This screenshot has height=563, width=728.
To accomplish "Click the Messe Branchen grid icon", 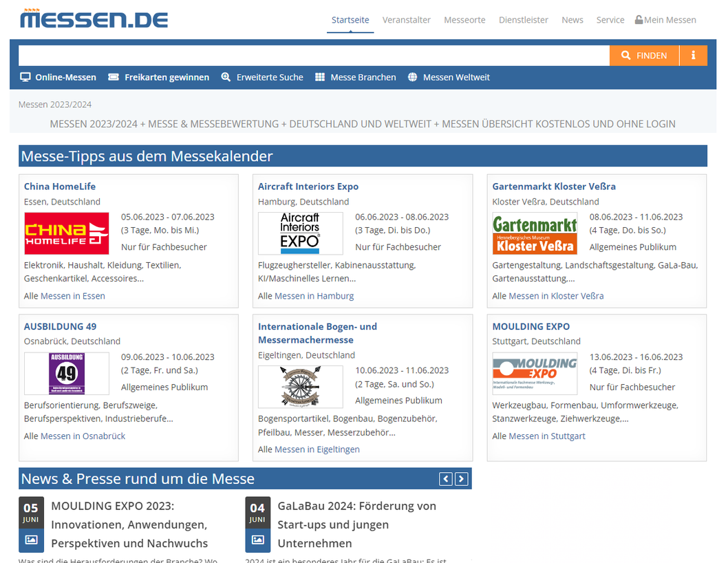I will click(x=320, y=77).
